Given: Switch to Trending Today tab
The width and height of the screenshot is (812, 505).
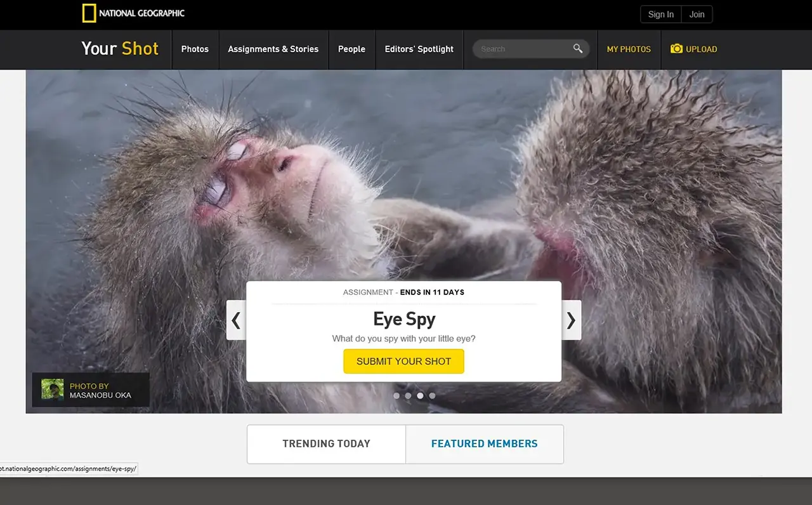Looking at the screenshot, I should [326, 444].
